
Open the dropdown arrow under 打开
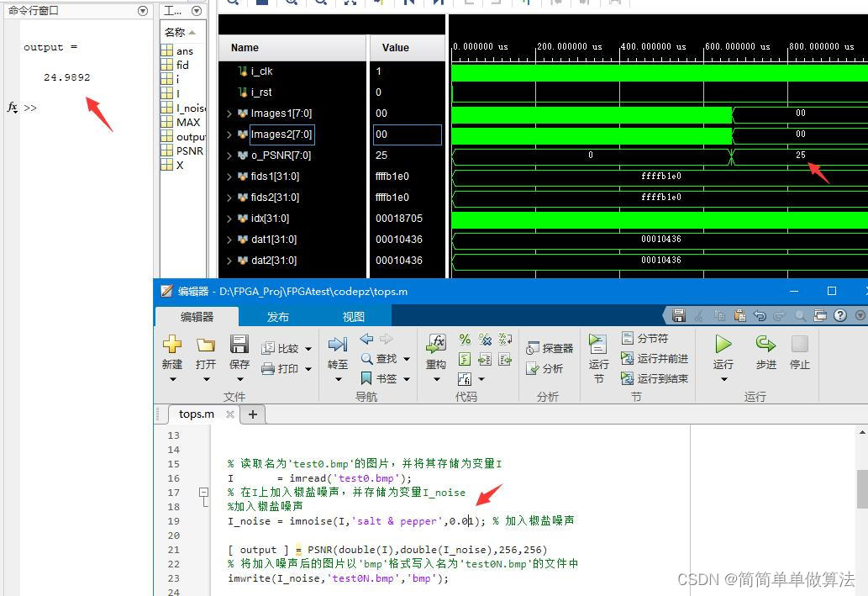[x=207, y=379]
